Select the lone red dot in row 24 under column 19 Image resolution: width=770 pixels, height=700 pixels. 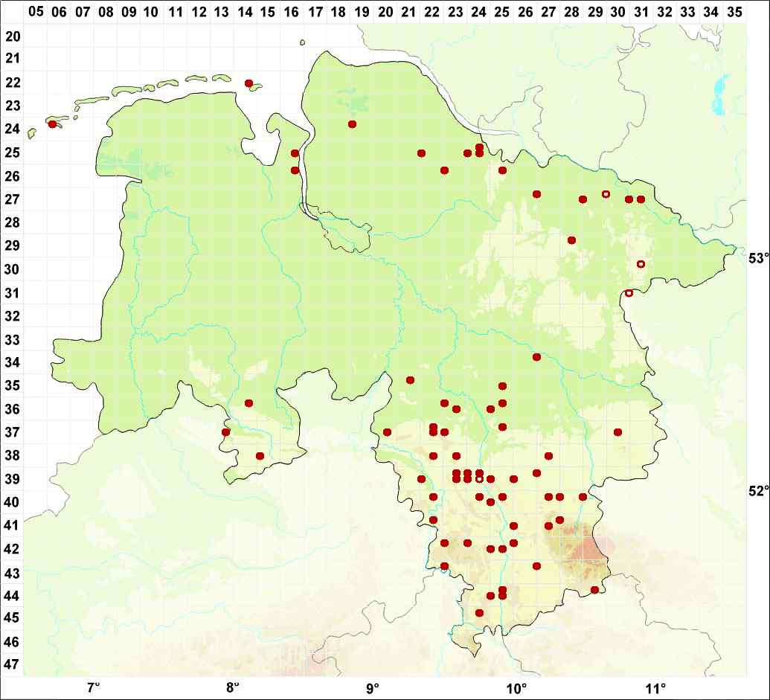[352, 124]
